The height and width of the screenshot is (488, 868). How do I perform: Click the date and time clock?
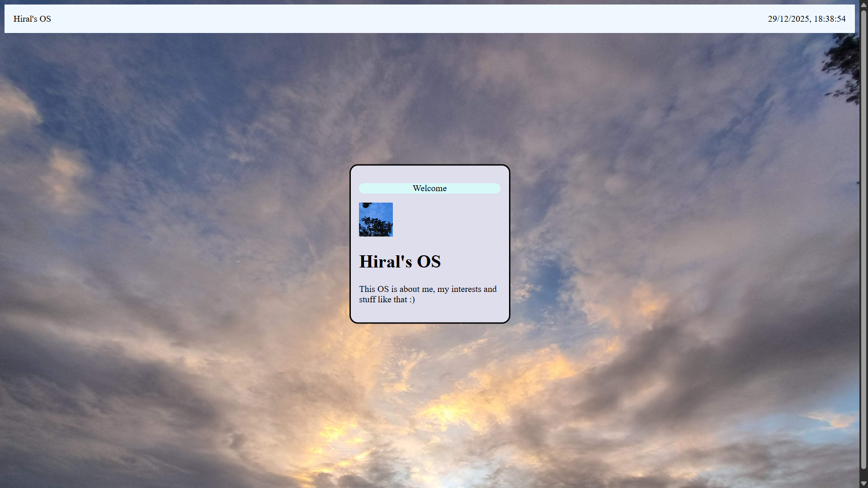[806, 19]
